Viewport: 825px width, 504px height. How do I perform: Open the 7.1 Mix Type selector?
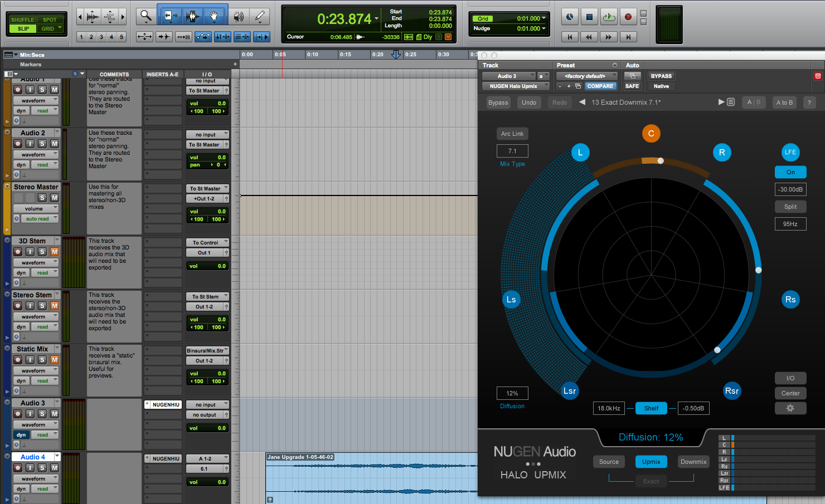(x=512, y=151)
